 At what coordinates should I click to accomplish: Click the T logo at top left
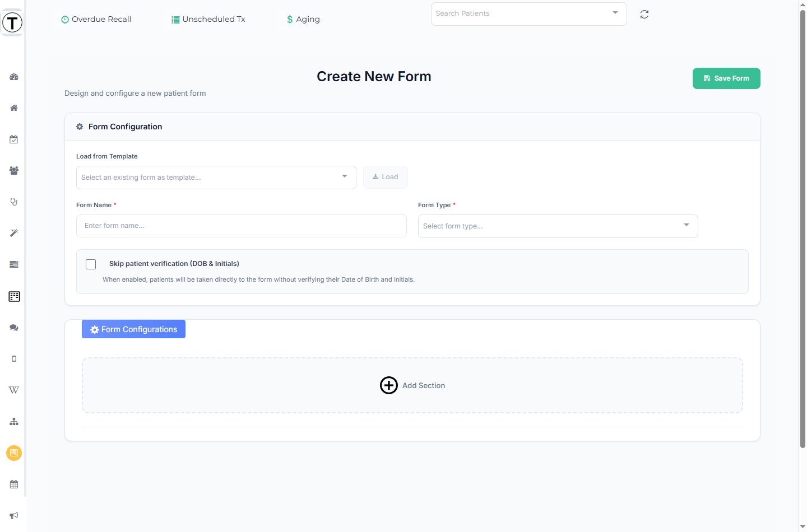[x=12, y=23]
